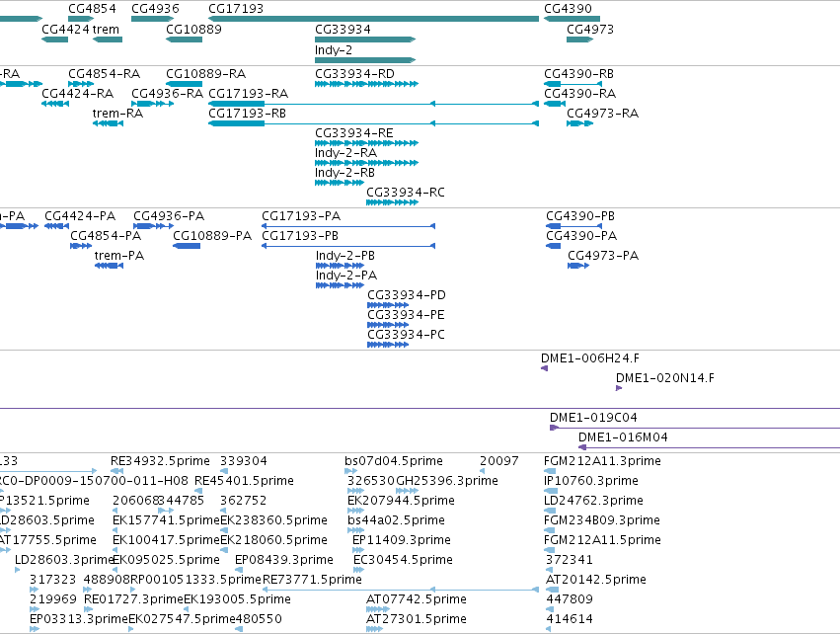The height and width of the screenshot is (634, 840).
Task: Select the Indy-2 gene label
Action: pos(334,50)
